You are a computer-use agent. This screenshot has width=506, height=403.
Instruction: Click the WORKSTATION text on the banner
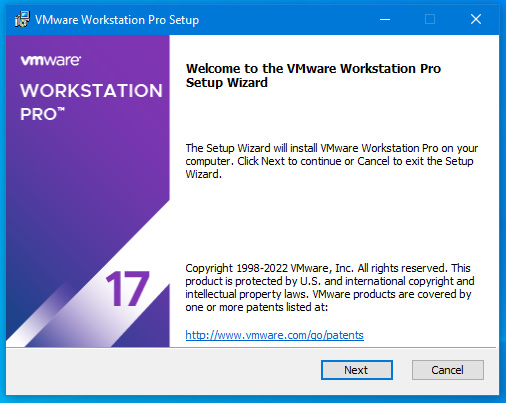pos(91,91)
